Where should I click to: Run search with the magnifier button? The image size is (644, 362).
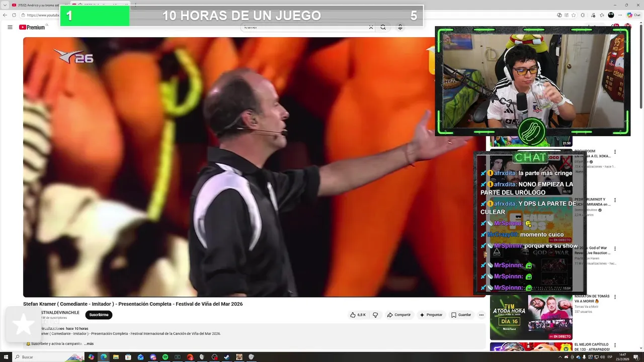click(383, 27)
